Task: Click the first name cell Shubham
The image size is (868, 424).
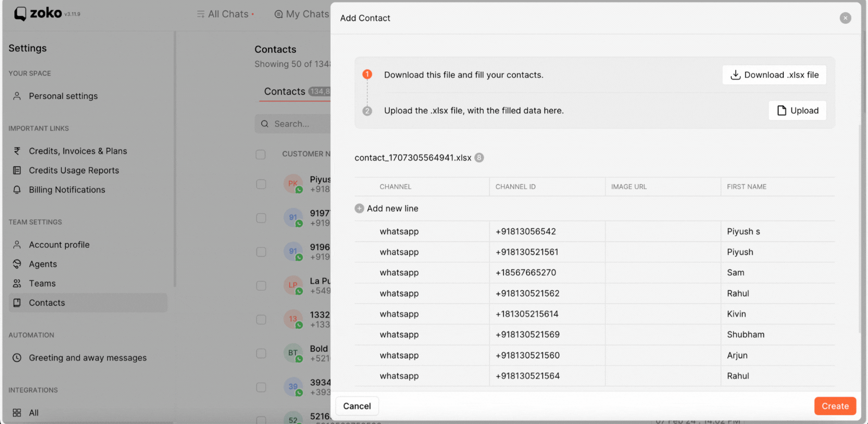Action: (x=778, y=335)
